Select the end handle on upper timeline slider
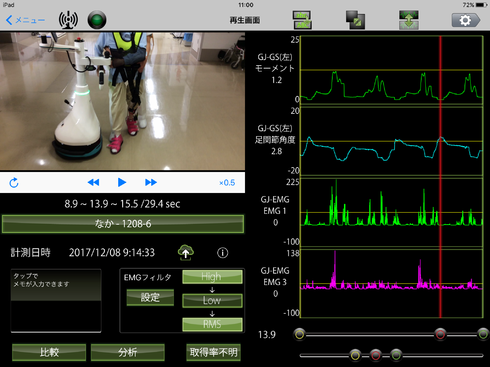This screenshot has width=490, height=367. pyautogui.click(x=483, y=334)
